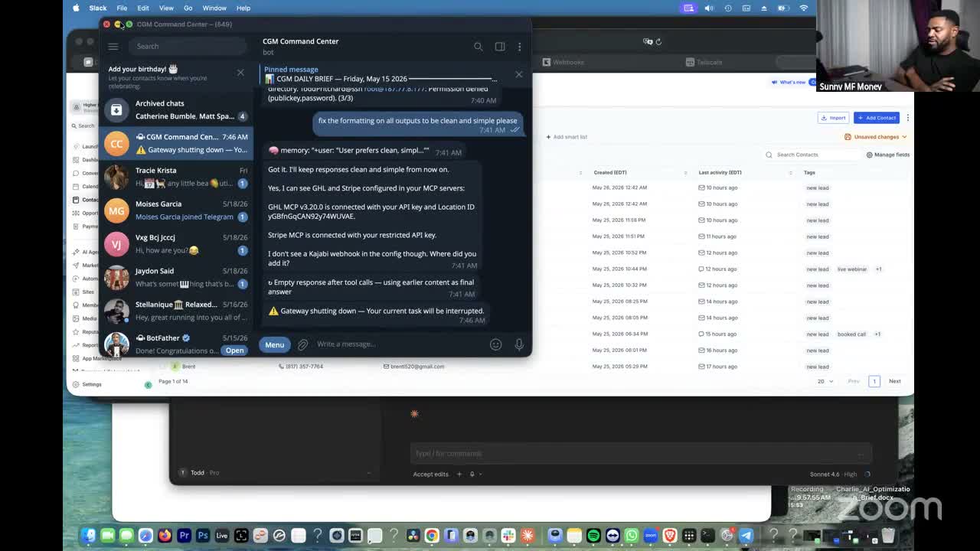Image resolution: width=980 pixels, height=551 pixels.
Task: Click the 'Write a message' input field
Action: (400, 344)
